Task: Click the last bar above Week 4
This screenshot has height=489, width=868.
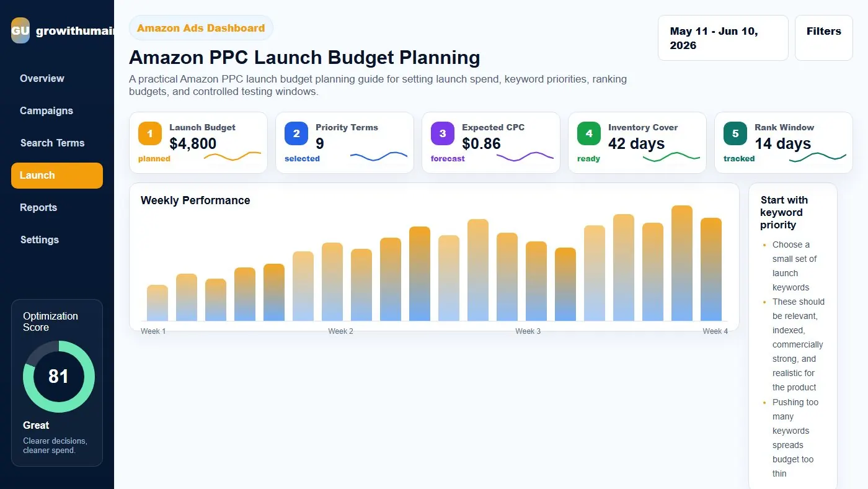Action: point(711,269)
